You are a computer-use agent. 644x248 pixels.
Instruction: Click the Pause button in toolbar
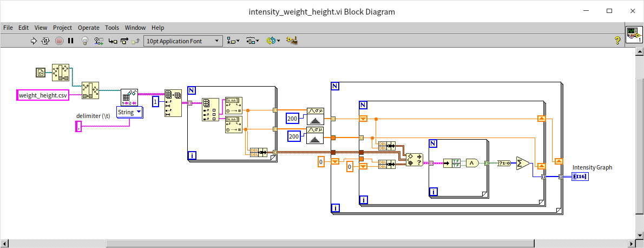click(71, 41)
